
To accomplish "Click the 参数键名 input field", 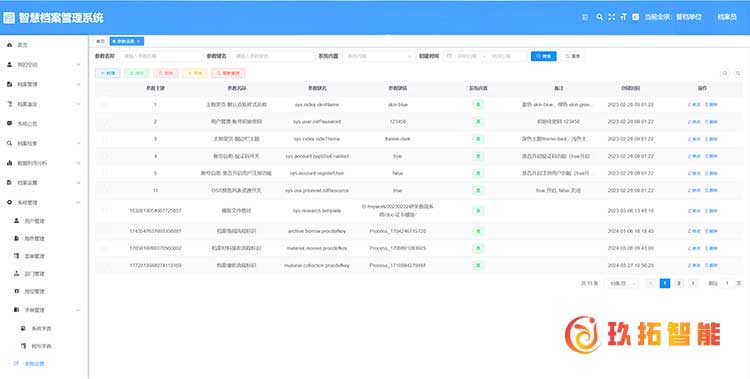I will 273,56.
